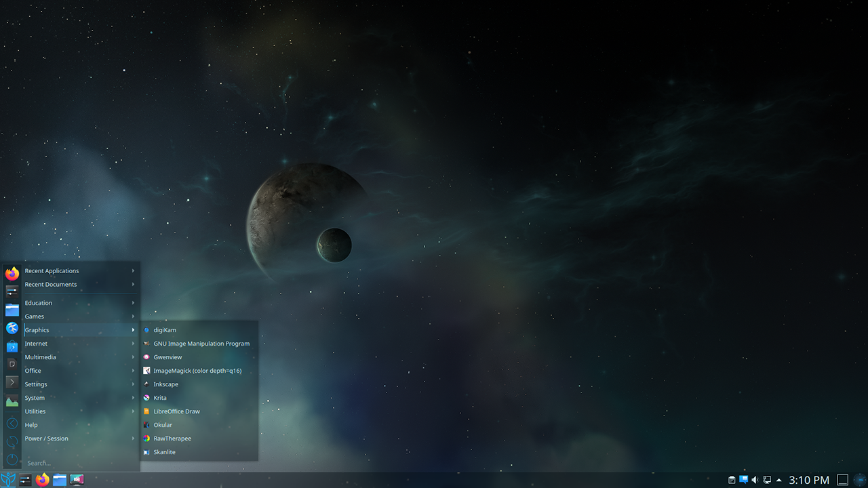The height and width of the screenshot is (488, 868).
Task: Launch Skanlite scanning app
Action: coord(199,452)
